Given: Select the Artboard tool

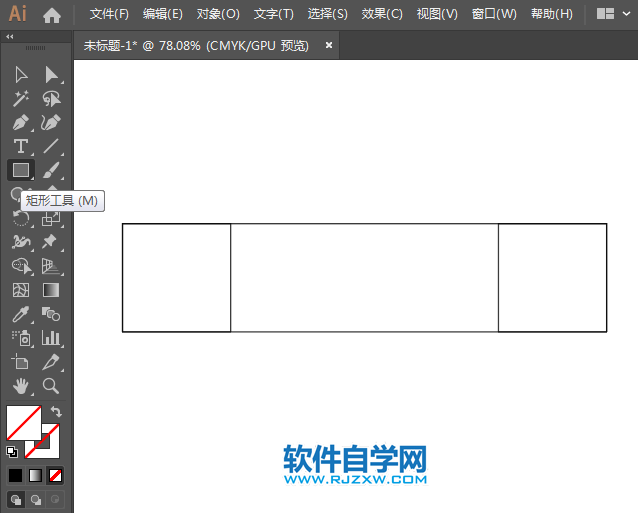Looking at the screenshot, I should tap(20, 361).
